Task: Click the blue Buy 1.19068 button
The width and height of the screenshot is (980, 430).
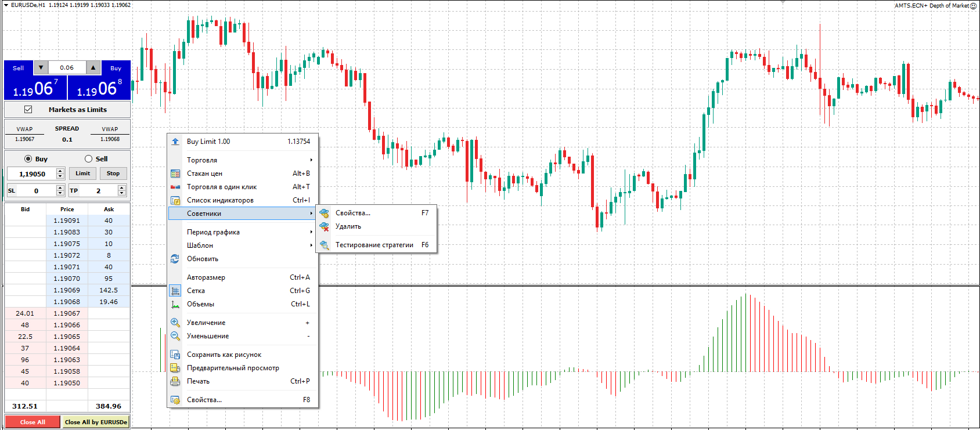Action: (x=99, y=87)
